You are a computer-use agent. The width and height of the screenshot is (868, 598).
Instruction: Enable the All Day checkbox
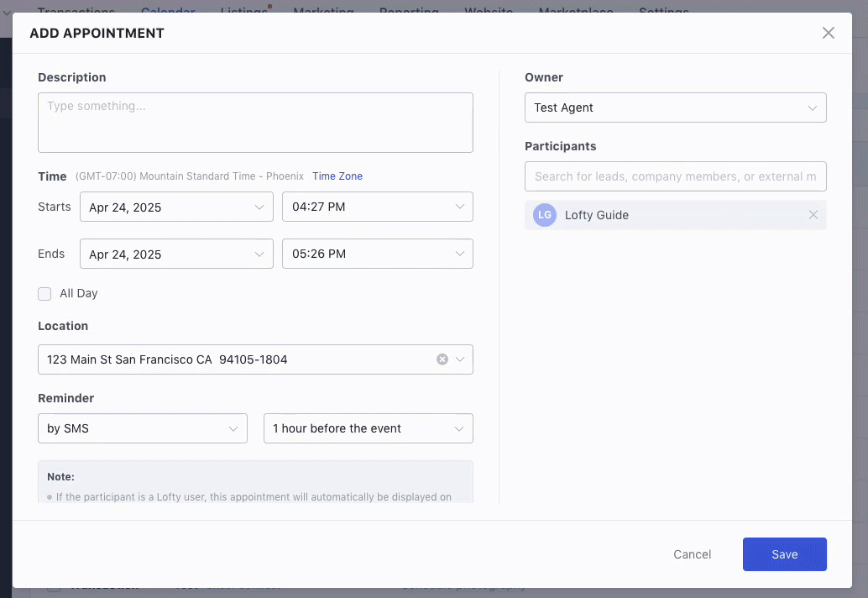tap(44, 293)
